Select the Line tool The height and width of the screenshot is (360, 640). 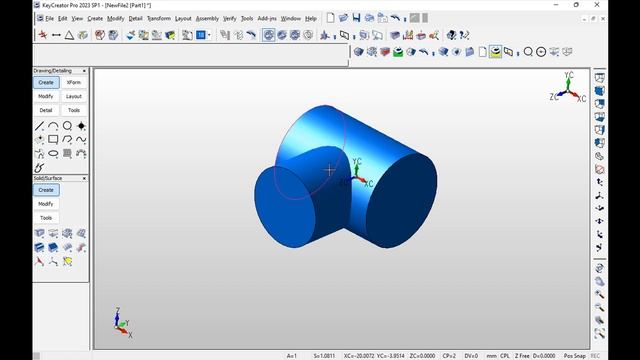pyautogui.click(x=40, y=126)
